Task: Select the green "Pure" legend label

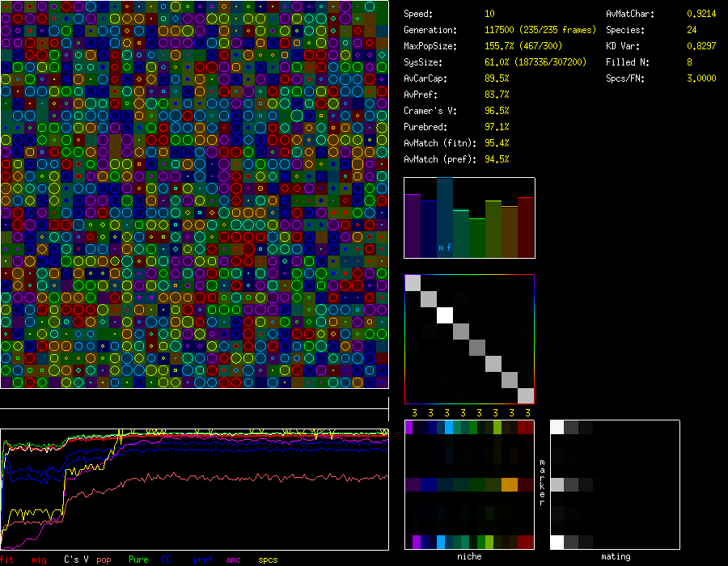Action: click(138, 560)
